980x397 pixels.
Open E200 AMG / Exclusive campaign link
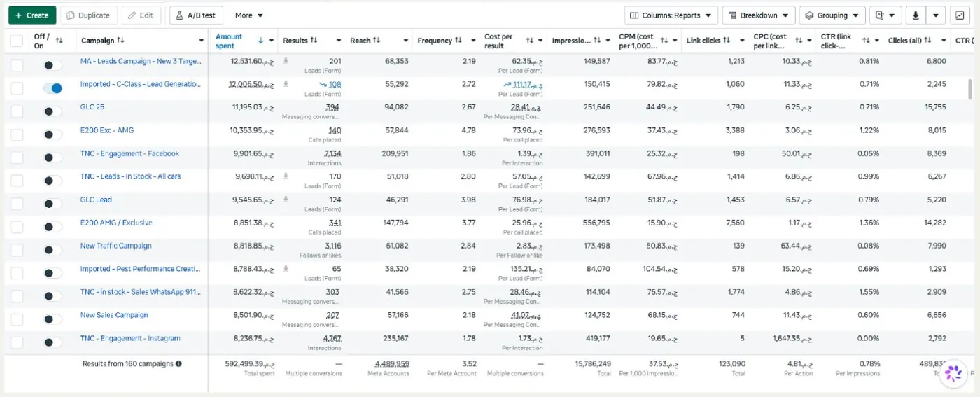[116, 223]
